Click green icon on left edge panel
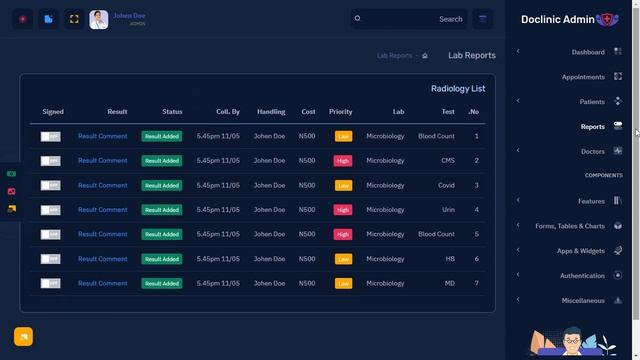640x360 pixels. pyautogui.click(x=11, y=174)
